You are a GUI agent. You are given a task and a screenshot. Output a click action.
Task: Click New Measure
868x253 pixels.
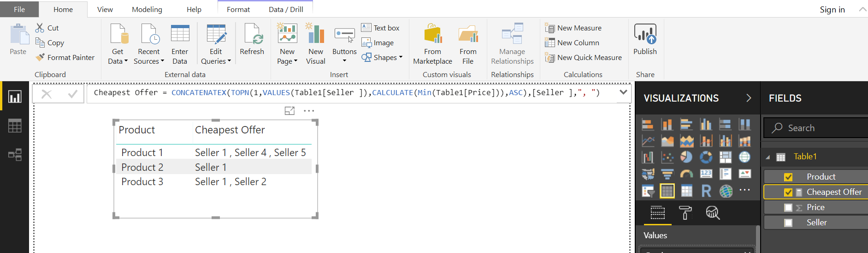pos(573,28)
